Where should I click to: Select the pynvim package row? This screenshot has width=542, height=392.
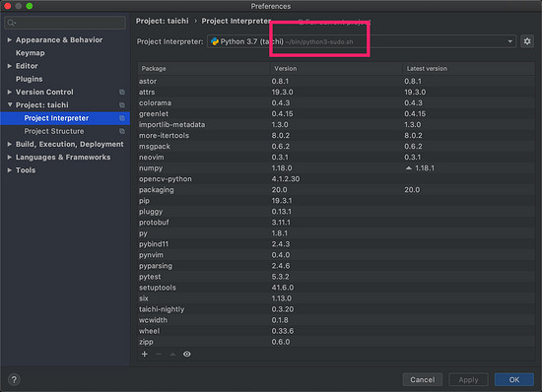click(x=336, y=255)
